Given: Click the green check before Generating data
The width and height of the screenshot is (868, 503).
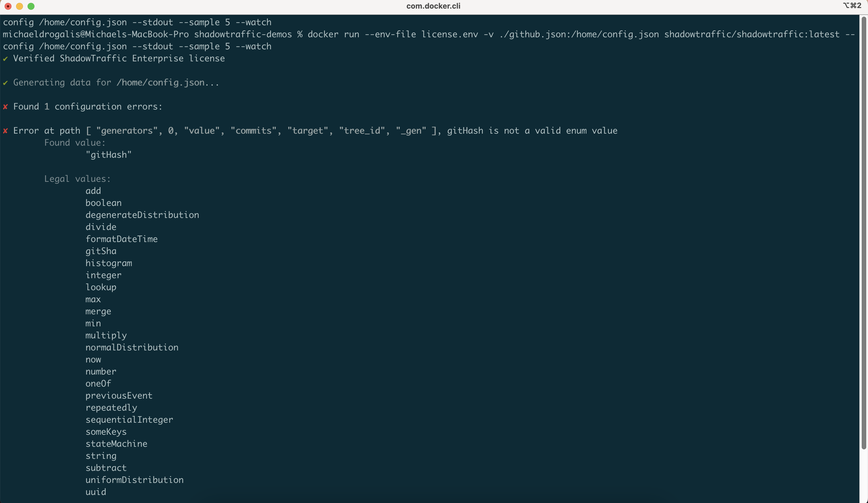Looking at the screenshot, I should pos(5,83).
